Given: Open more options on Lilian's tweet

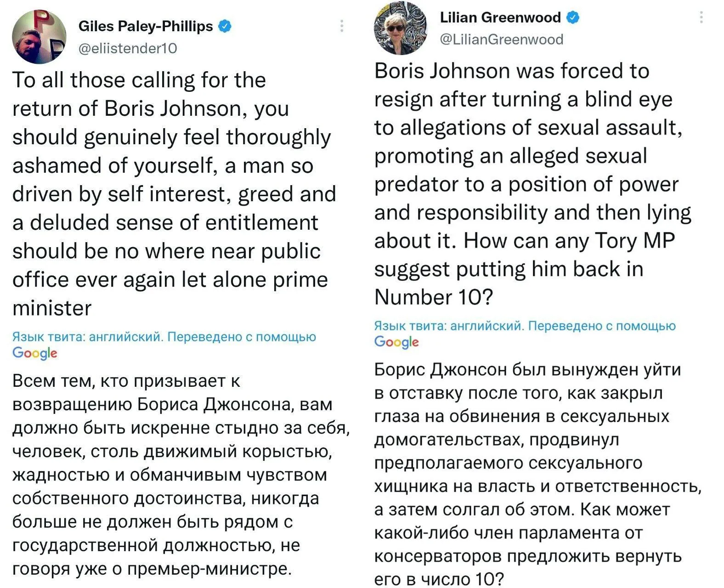Looking at the screenshot, I should click(701, 17).
